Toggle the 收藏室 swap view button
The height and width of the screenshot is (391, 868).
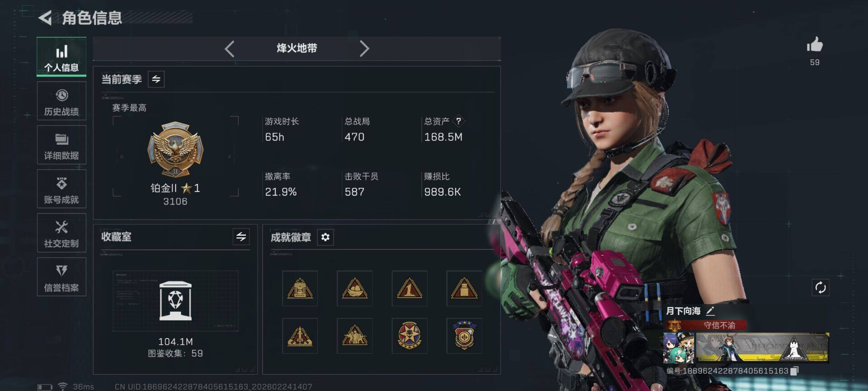click(241, 236)
